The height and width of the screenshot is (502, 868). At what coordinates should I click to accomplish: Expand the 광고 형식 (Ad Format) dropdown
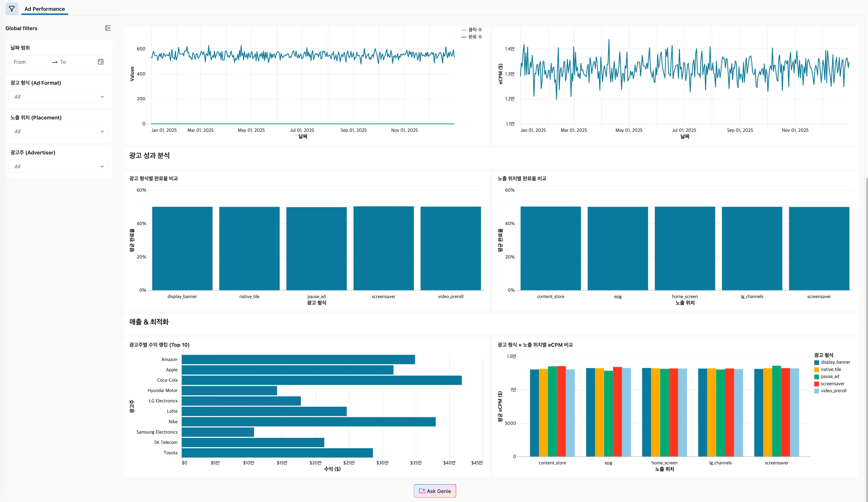click(x=58, y=97)
